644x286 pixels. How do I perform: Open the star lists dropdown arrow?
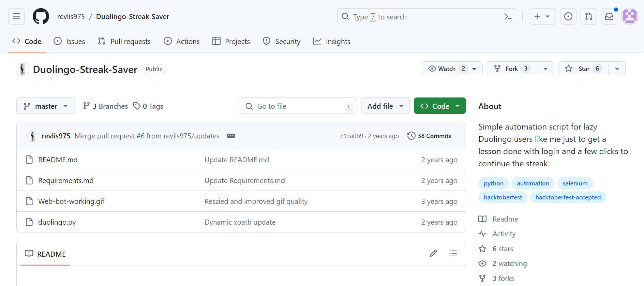617,69
